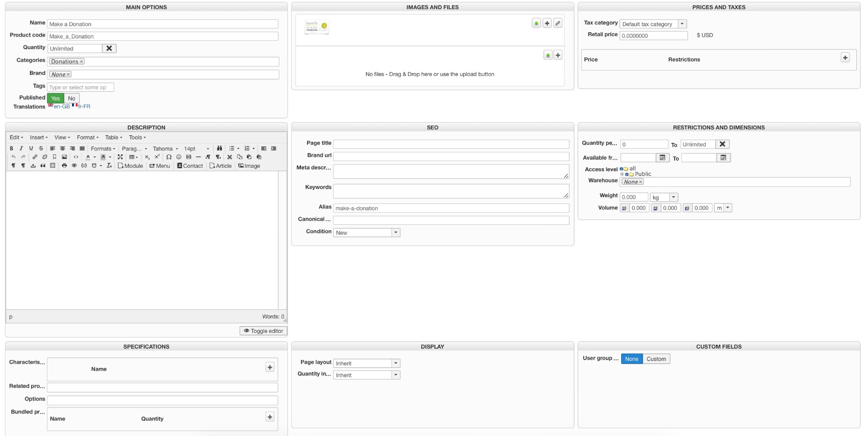Viewport: 868px width, 436px height.
Task: Set Published to No
Action: 71,98
